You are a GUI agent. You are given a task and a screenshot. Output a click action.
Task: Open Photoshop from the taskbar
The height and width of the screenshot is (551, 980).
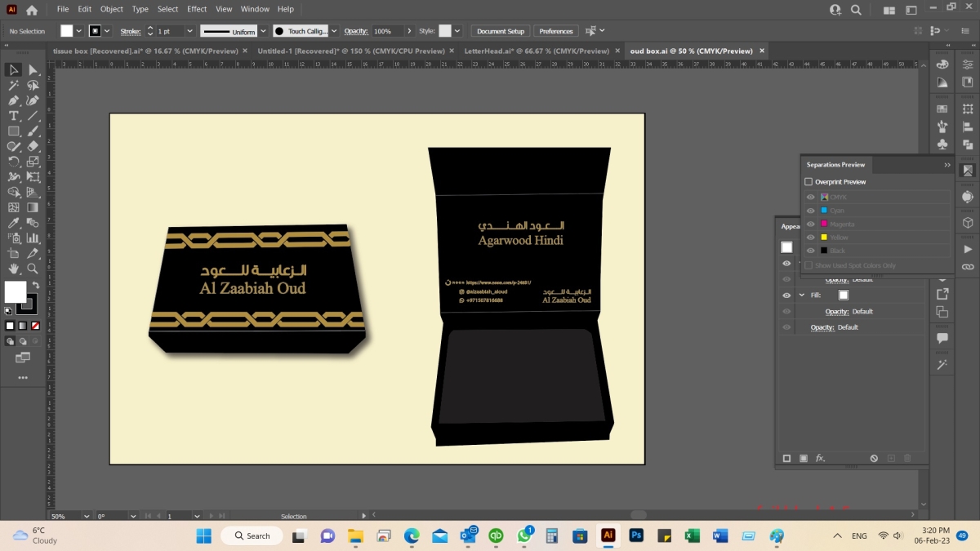(x=637, y=535)
